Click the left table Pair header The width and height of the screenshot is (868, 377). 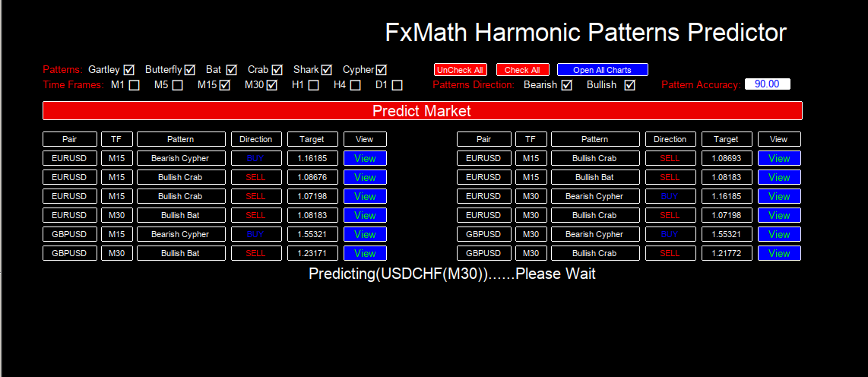[x=70, y=139]
